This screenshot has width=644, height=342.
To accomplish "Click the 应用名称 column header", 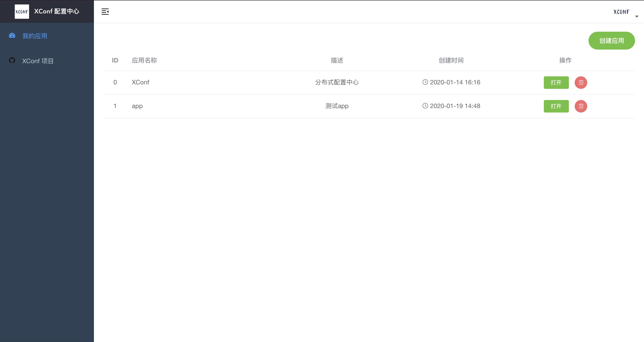I will pos(144,60).
